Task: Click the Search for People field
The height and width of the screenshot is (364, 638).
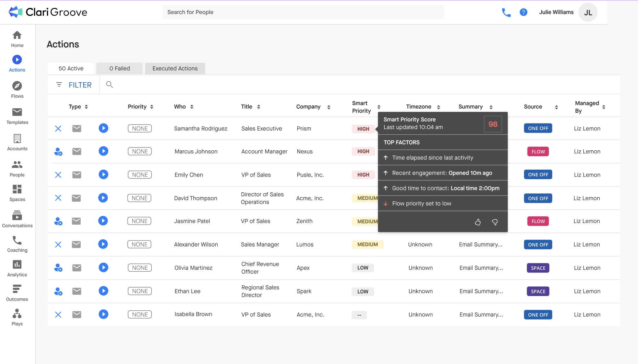Action: coord(303,12)
